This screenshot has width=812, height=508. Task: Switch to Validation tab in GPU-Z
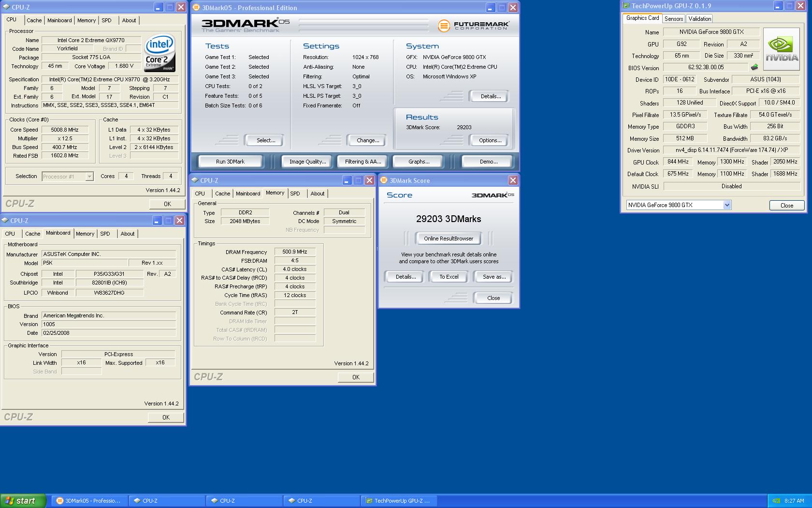tap(699, 18)
